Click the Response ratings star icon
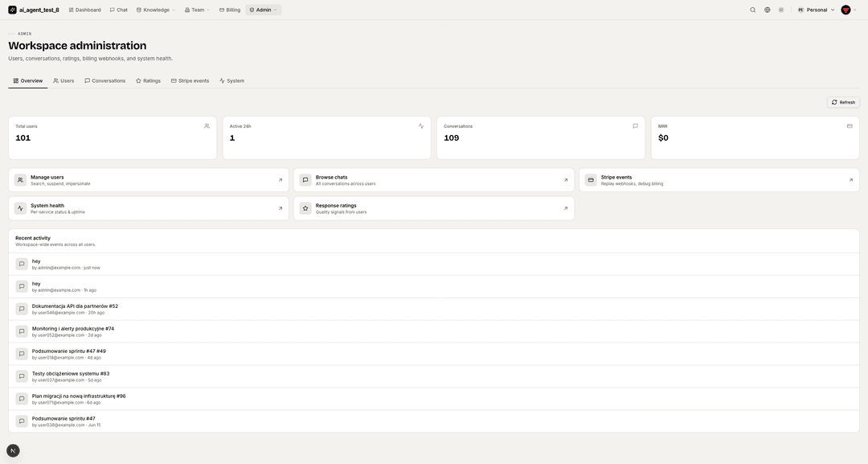Image resolution: width=868 pixels, height=464 pixels. tap(305, 208)
